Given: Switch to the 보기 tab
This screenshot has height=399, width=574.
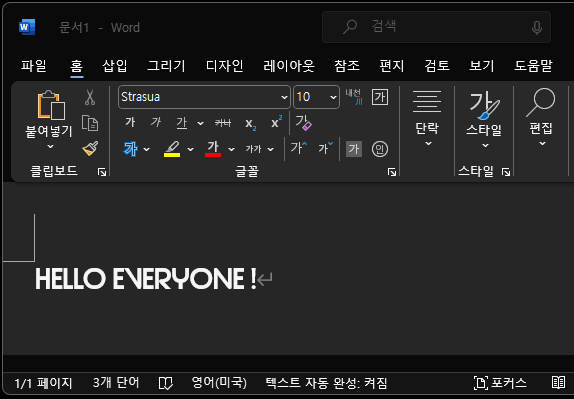Looking at the screenshot, I should coord(482,66).
